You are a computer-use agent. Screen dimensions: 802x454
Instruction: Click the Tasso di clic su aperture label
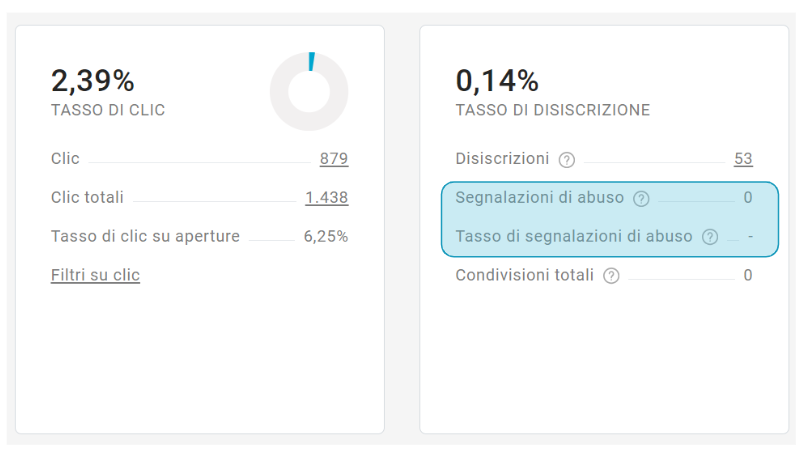pyautogui.click(x=145, y=237)
